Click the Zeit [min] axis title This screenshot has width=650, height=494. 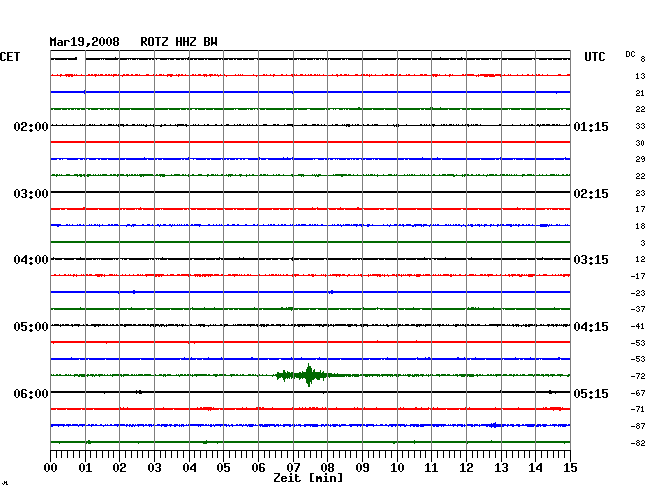pyautogui.click(x=308, y=478)
